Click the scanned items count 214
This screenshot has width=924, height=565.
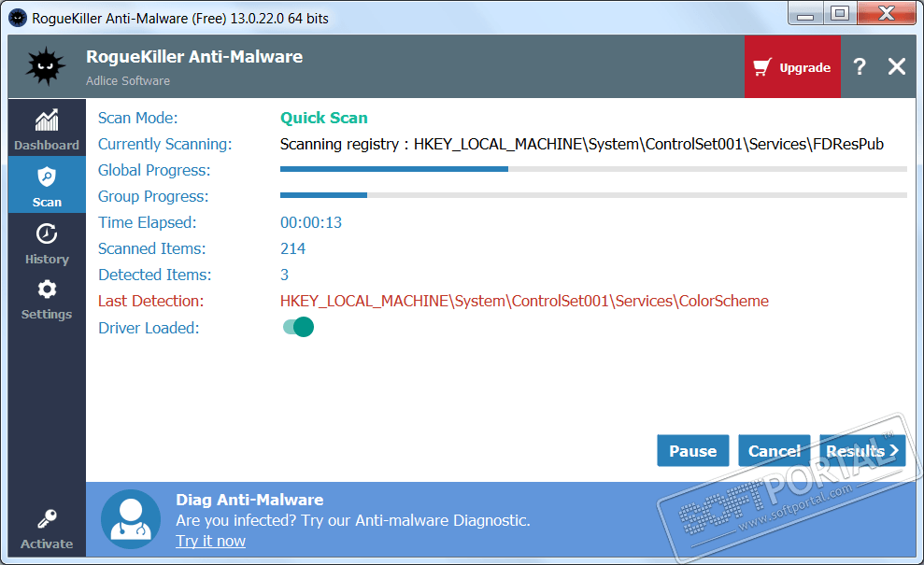click(x=292, y=248)
